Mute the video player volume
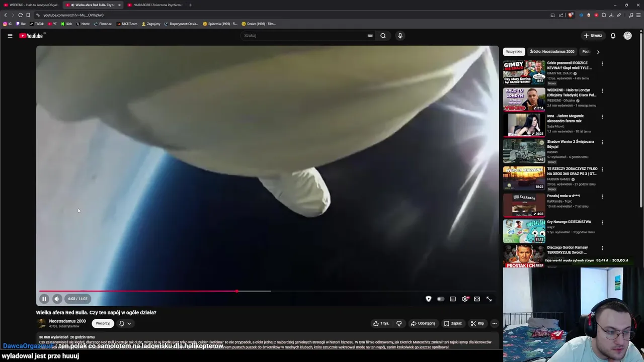 click(57, 299)
